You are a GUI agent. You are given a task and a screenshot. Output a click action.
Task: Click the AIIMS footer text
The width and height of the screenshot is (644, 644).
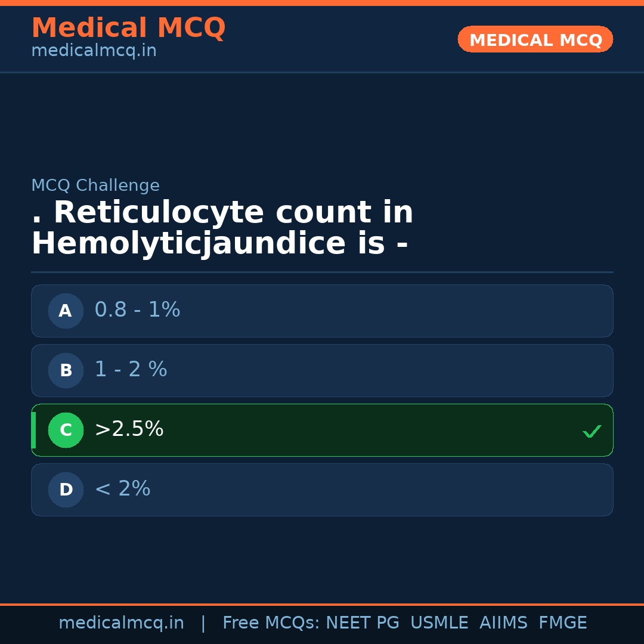tap(503, 623)
